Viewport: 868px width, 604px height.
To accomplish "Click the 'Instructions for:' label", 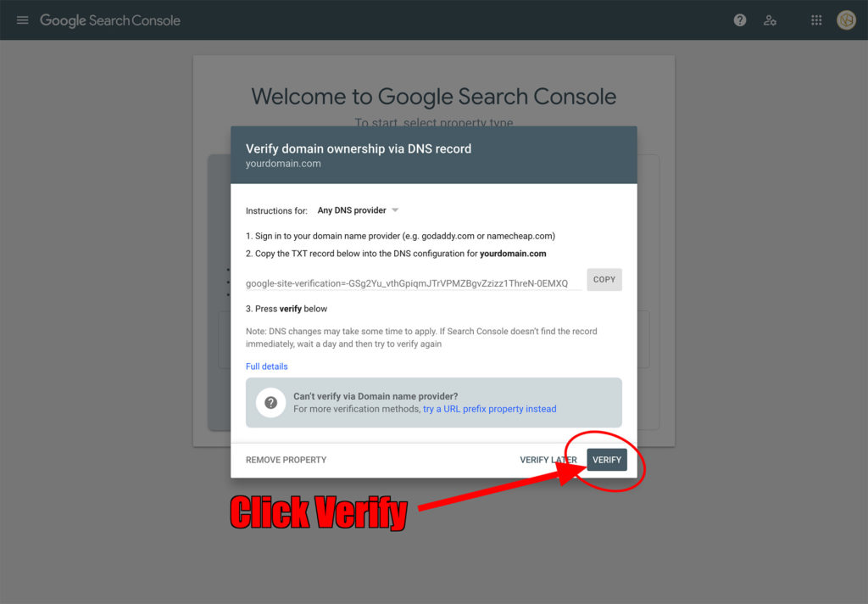I will coord(276,210).
